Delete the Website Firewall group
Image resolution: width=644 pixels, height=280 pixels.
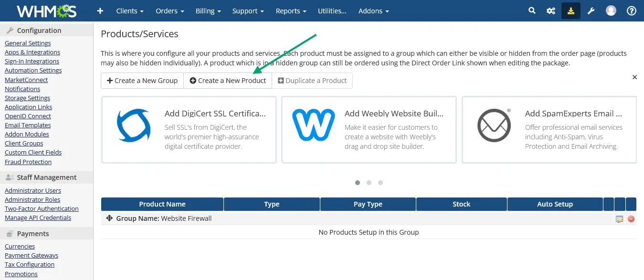coord(631,219)
